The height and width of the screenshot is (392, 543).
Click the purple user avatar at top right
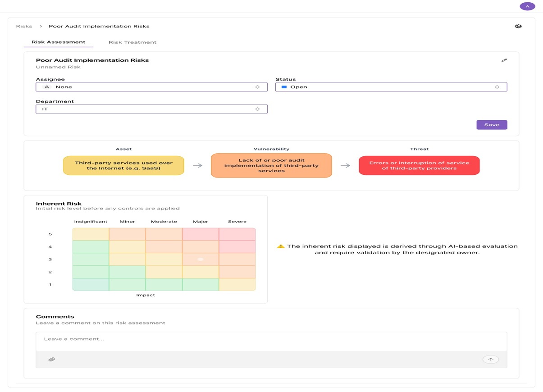pyautogui.click(x=527, y=6)
